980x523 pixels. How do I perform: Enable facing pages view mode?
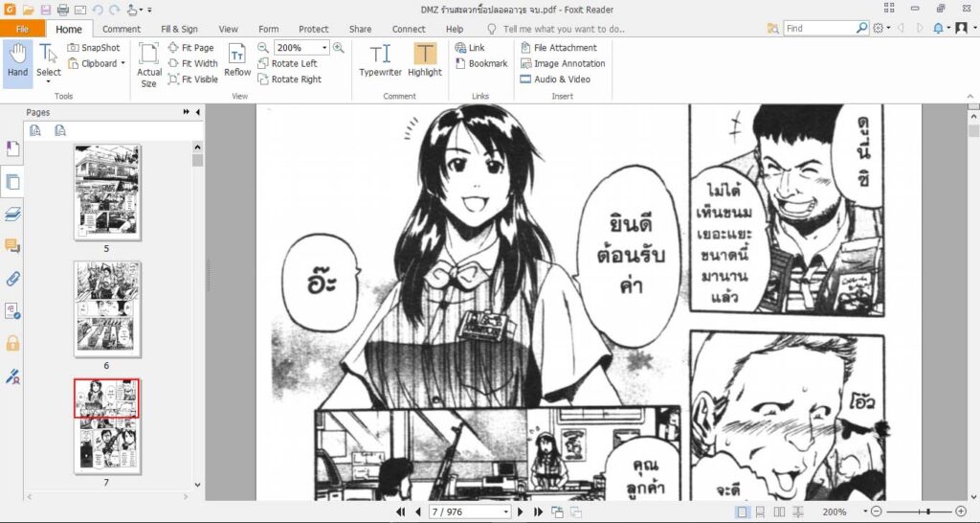pyautogui.click(x=779, y=512)
